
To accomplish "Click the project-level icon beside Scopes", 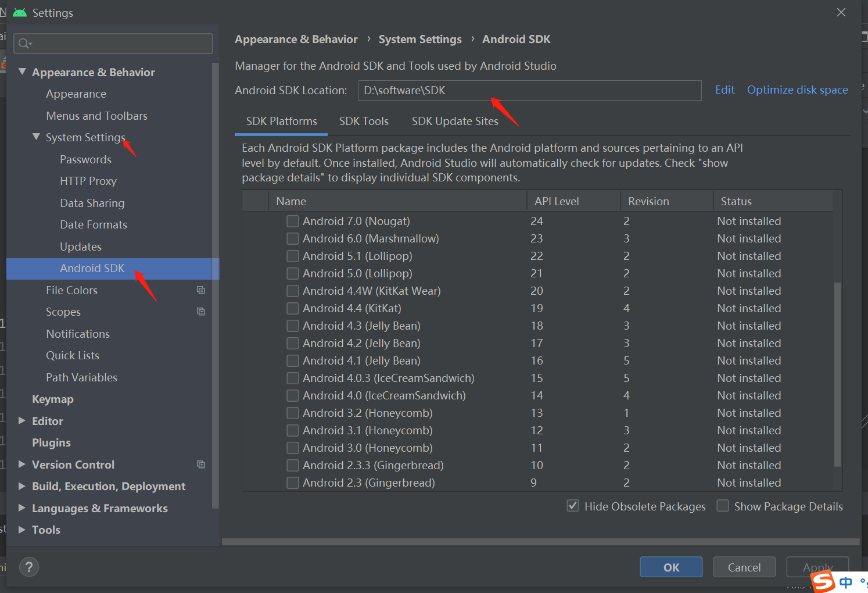I will tap(201, 312).
